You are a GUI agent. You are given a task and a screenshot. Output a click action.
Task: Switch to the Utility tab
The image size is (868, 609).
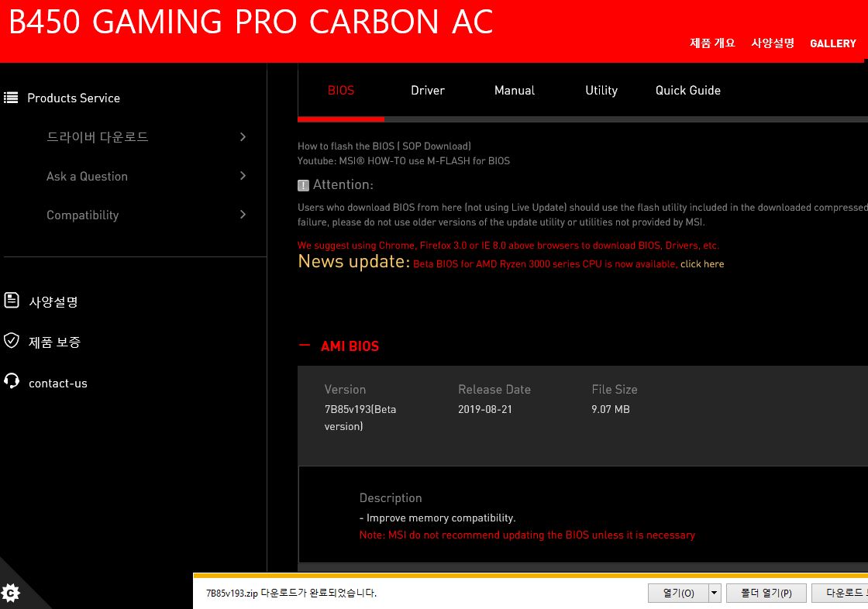click(601, 90)
